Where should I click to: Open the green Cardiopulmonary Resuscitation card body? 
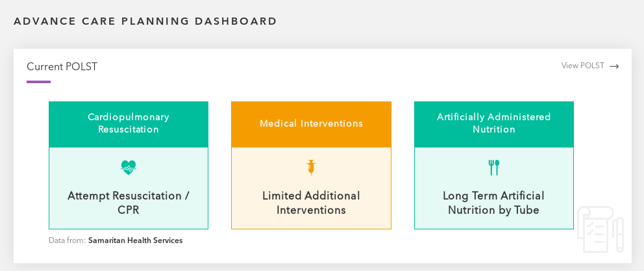pyautogui.click(x=129, y=188)
